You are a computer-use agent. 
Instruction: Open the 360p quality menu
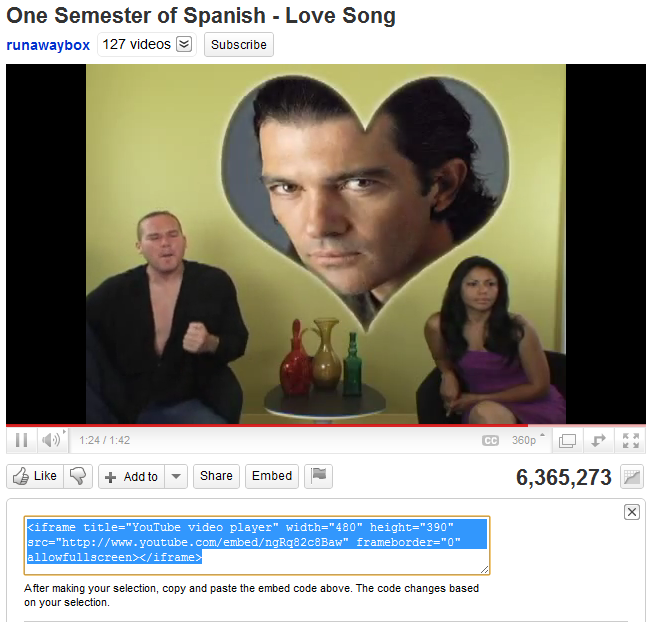click(x=528, y=440)
